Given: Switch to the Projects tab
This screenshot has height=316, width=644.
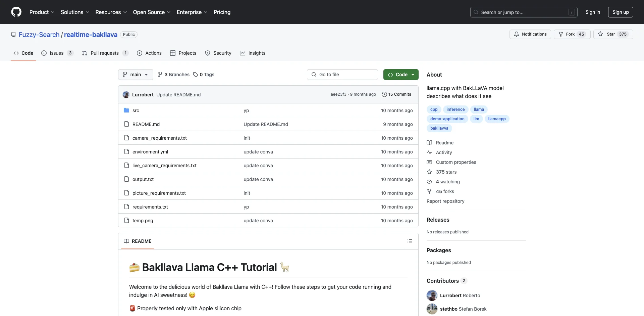Looking at the screenshot, I should coord(183,53).
